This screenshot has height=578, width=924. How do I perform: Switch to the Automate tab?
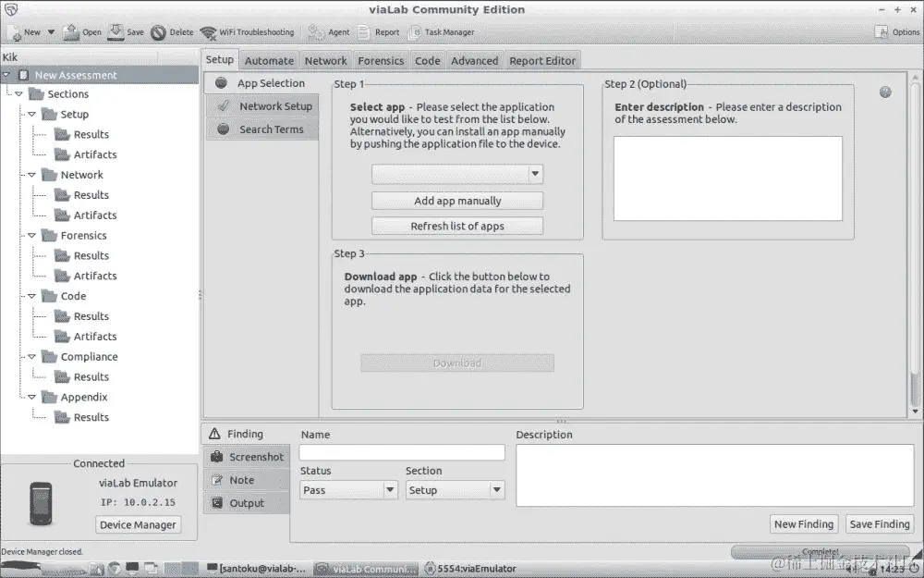tap(269, 61)
